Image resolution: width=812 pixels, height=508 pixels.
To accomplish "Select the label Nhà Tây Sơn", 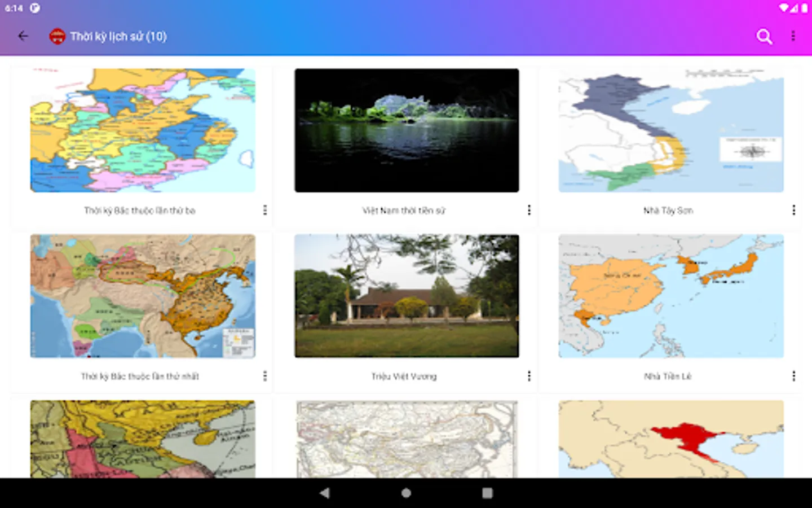I will [x=668, y=211].
